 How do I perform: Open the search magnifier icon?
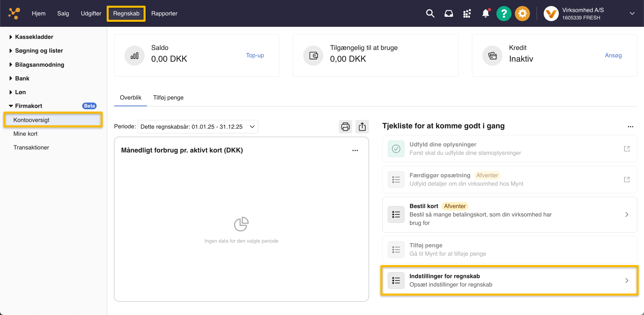coord(430,13)
